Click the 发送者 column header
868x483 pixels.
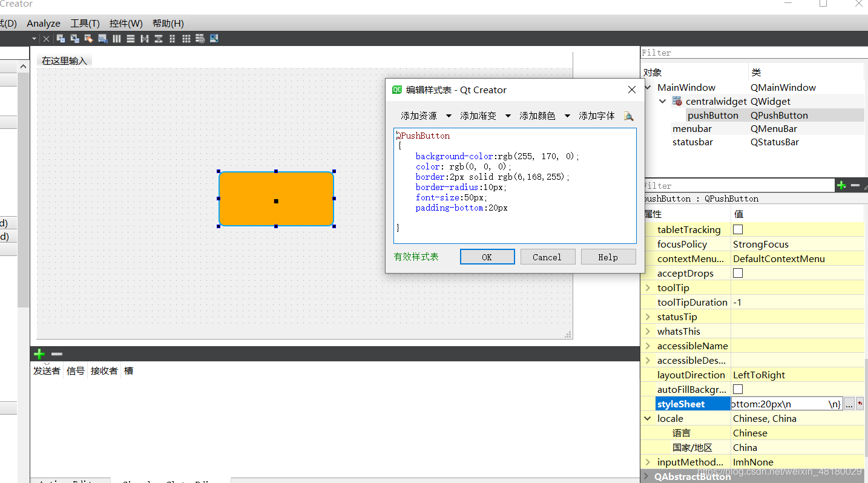(47, 370)
